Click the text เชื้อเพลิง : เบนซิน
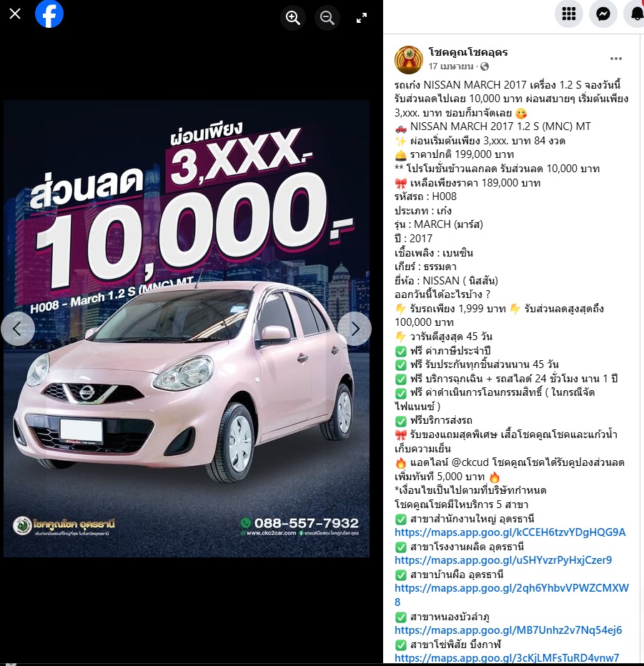 [x=434, y=253]
